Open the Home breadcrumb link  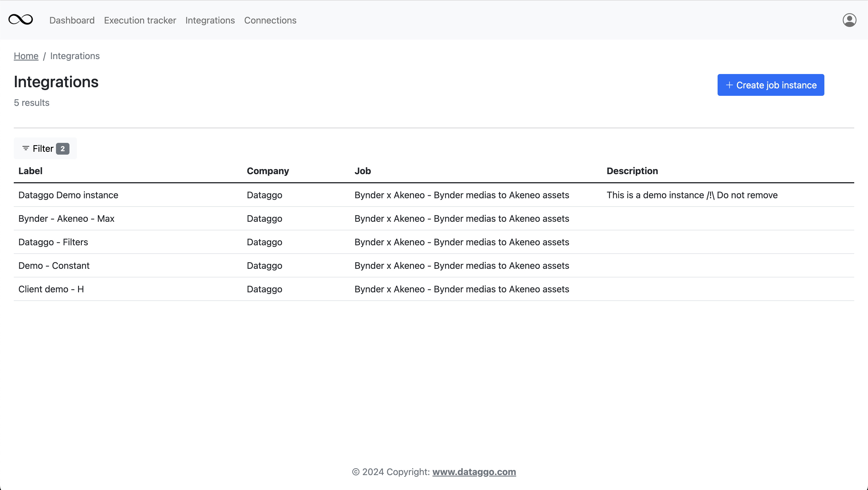point(26,56)
